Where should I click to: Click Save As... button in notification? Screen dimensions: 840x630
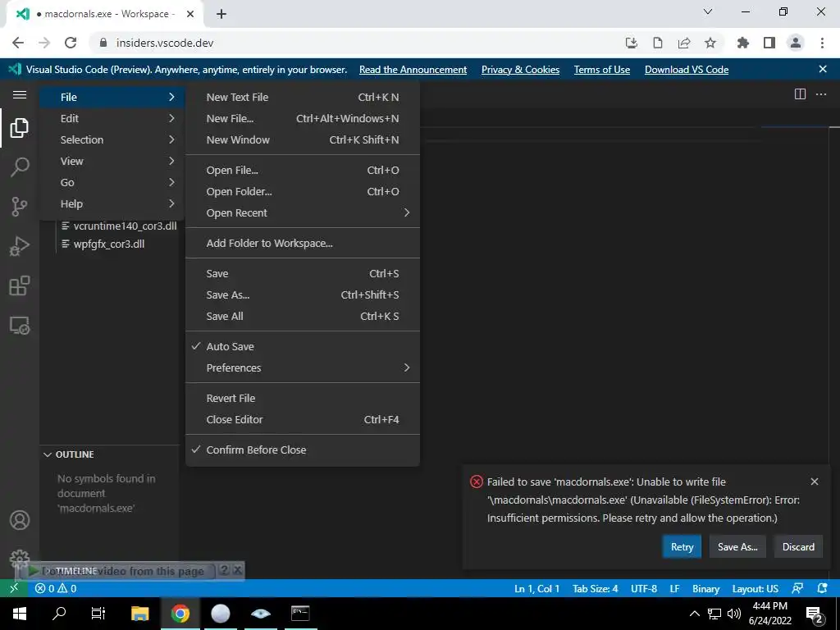737,547
